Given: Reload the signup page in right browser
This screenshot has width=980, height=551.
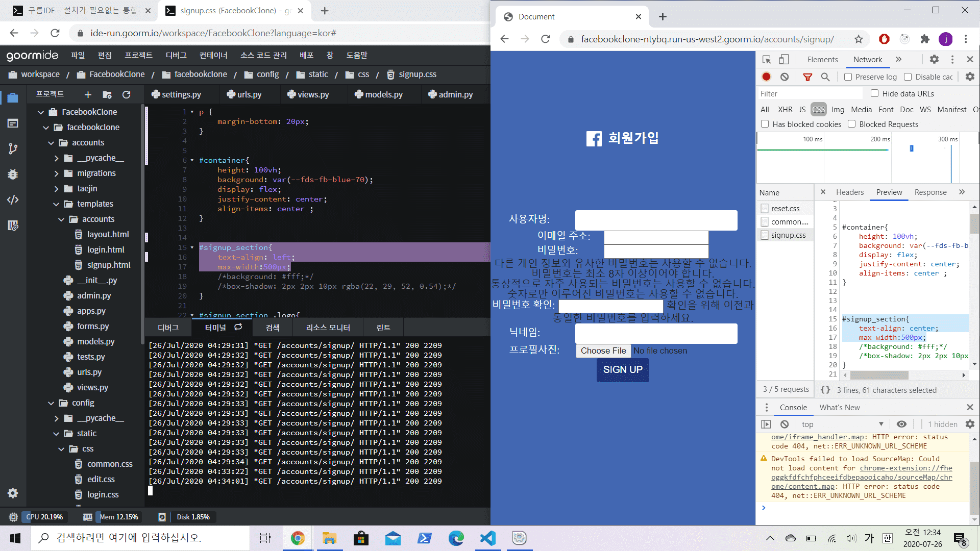Looking at the screenshot, I should [546, 39].
